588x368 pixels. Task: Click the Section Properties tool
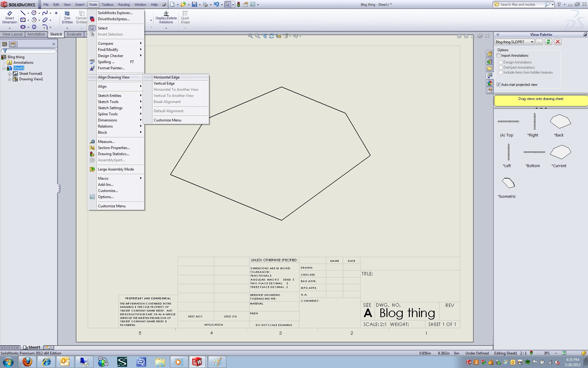113,148
